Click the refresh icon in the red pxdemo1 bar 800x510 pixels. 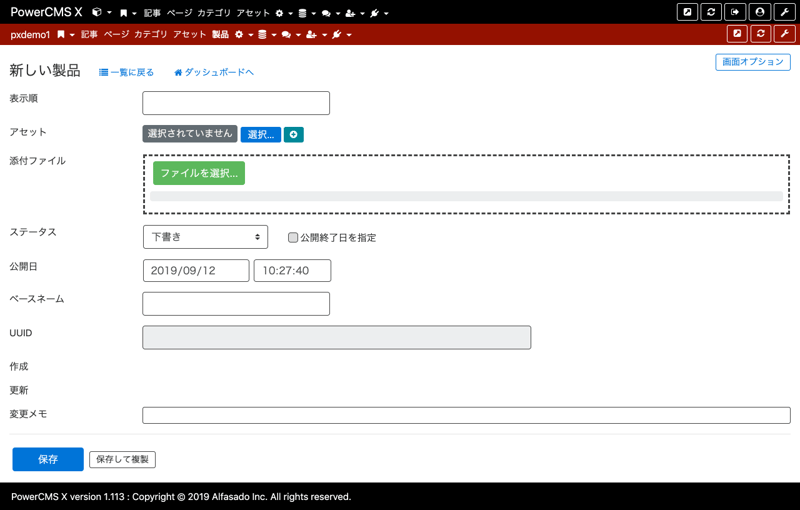pos(761,34)
